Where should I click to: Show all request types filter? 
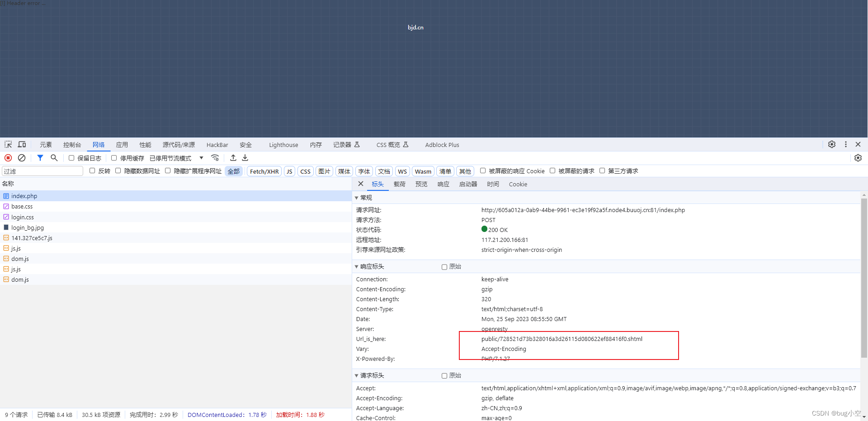[234, 171]
